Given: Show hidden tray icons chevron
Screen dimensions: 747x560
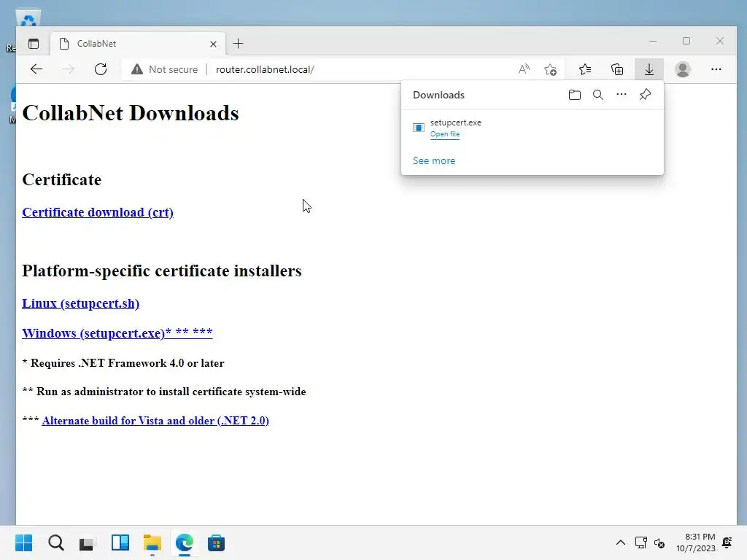Looking at the screenshot, I should [620, 542].
